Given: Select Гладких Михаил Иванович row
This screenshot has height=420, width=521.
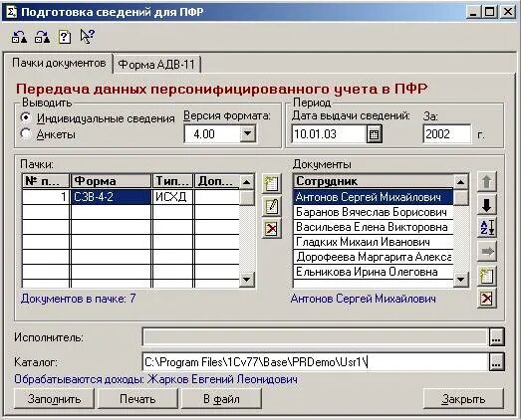Looking at the screenshot, I should [374, 242].
